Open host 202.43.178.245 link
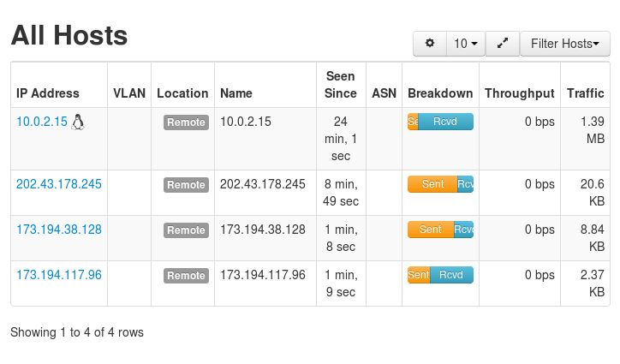620x364 pixels. click(x=59, y=184)
